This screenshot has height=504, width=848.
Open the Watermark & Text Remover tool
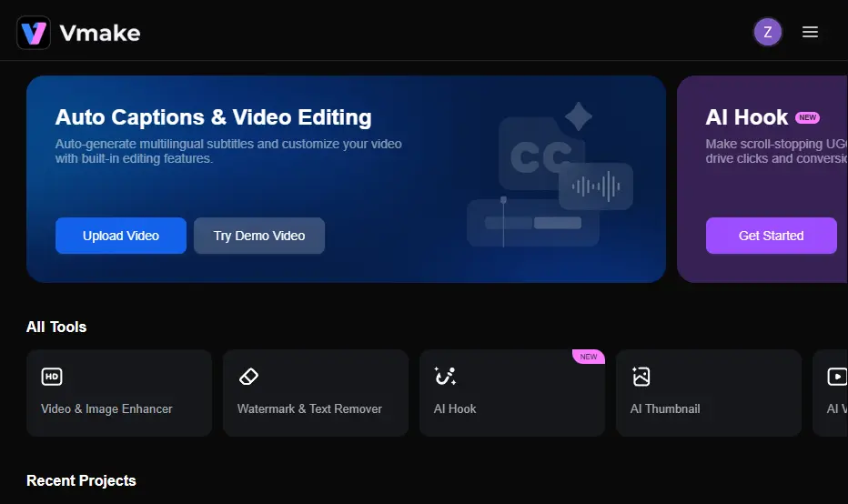pyautogui.click(x=316, y=393)
